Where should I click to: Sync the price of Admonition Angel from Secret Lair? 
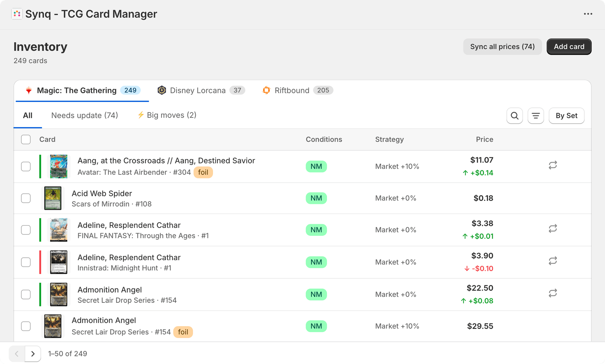pyautogui.click(x=553, y=293)
